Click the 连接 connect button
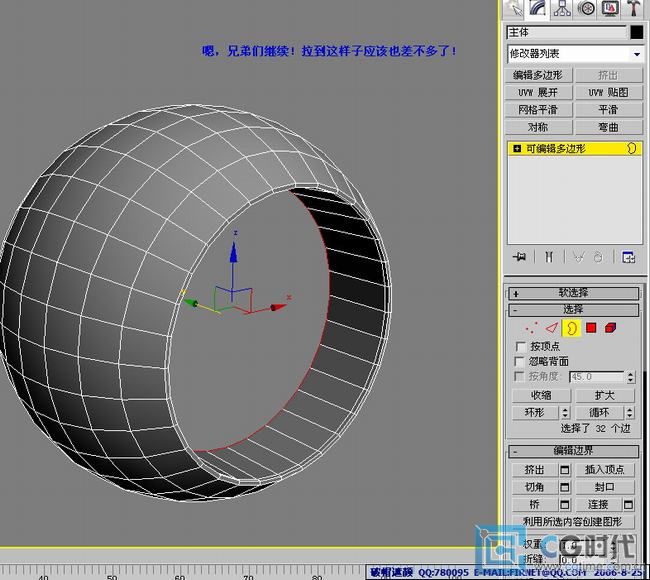650x580 pixels. (599, 505)
